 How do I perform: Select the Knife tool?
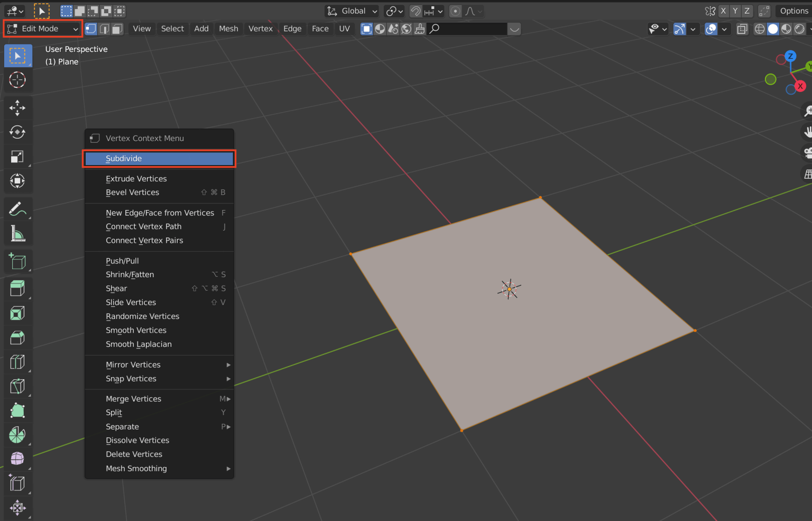point(17,386)
